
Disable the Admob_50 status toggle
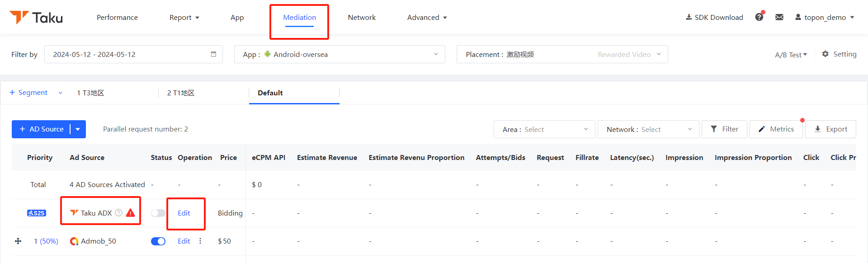[158, 241]
